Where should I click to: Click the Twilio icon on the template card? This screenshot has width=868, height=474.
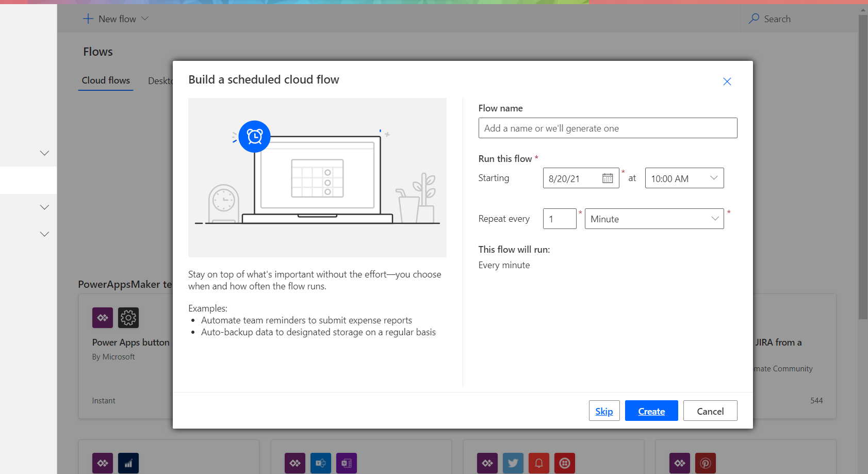coord(565,463)
